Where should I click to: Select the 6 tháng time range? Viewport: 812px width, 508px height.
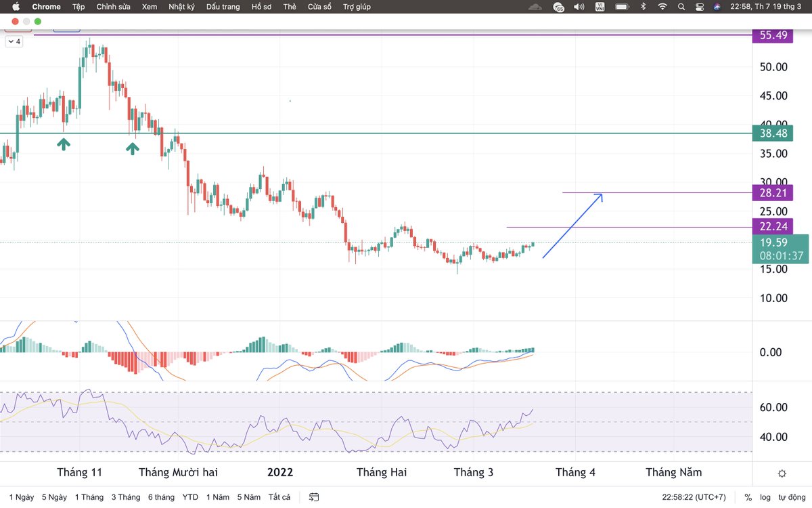(162, 497)
